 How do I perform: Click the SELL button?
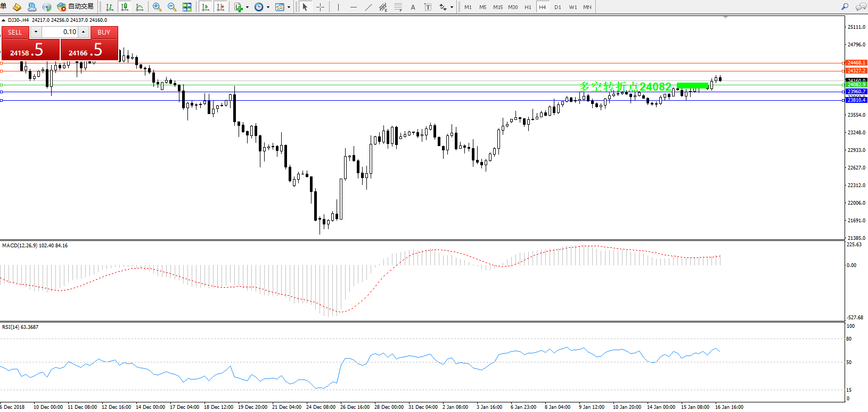pyautogui.click(x=15, y=33)
